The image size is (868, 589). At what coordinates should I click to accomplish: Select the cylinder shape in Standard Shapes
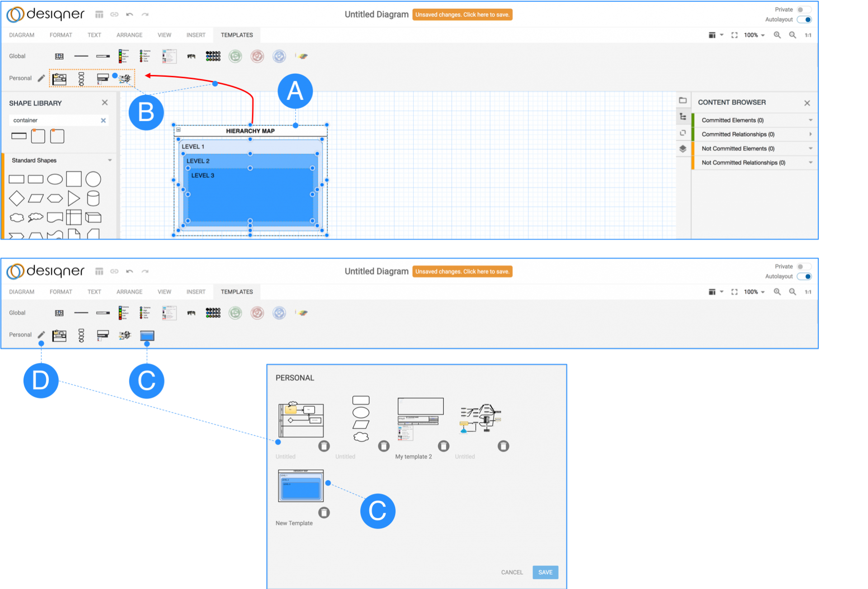pos(93,198)
